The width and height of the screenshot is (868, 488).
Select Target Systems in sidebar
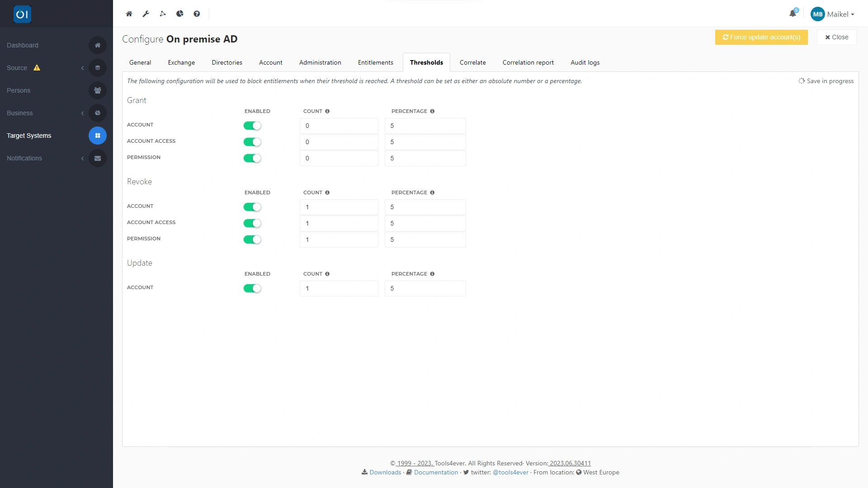pyautogui.click(x=29, y=136)
